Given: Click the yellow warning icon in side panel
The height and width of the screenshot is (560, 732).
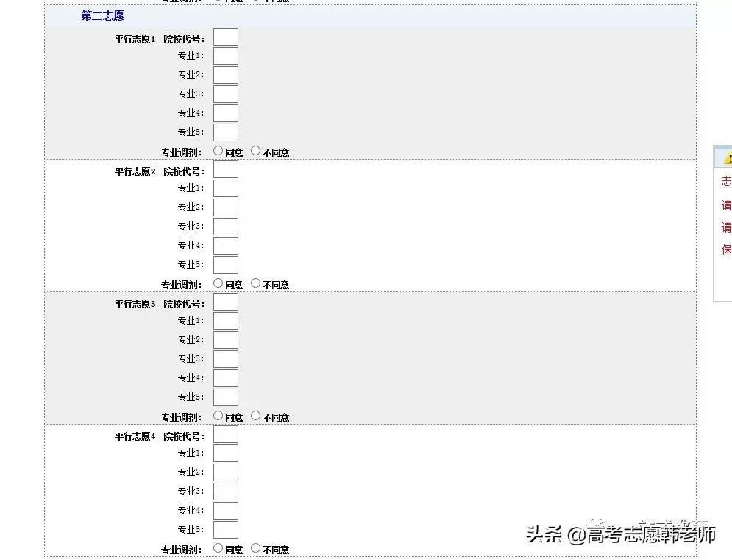Looking at the screenshot, I should point(727,157).
